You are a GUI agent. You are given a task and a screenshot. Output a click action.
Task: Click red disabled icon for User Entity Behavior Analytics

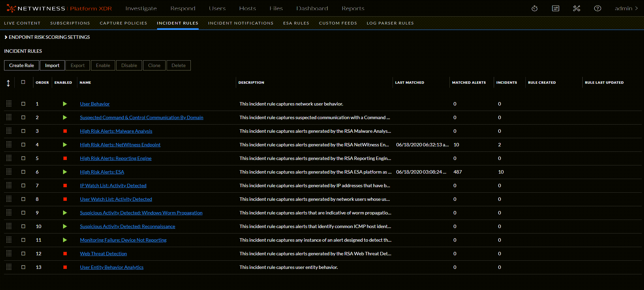(65, 267)
